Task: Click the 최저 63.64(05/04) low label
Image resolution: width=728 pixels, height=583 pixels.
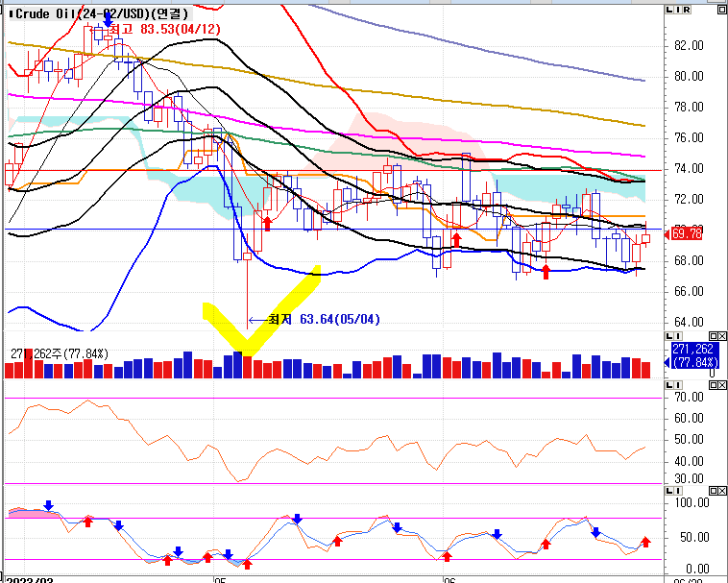Action: tap(324, 319)
